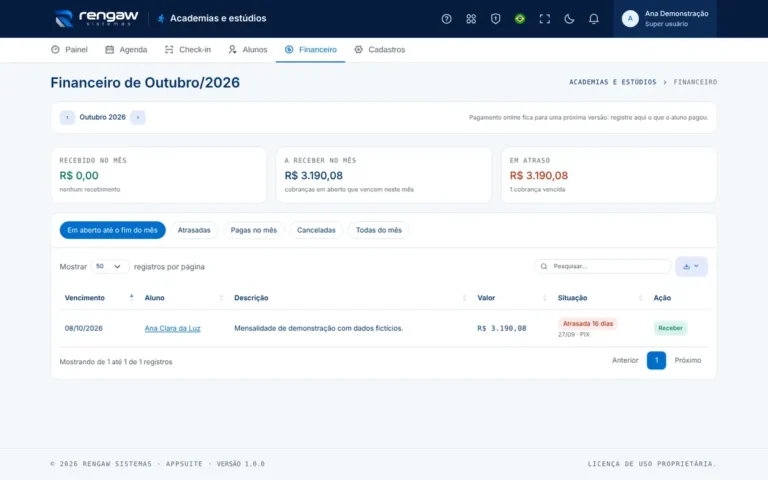Click the Licença de uso proprietária text
The width and height of the screenshot is (768, 480).
click(x=652, y=464)
